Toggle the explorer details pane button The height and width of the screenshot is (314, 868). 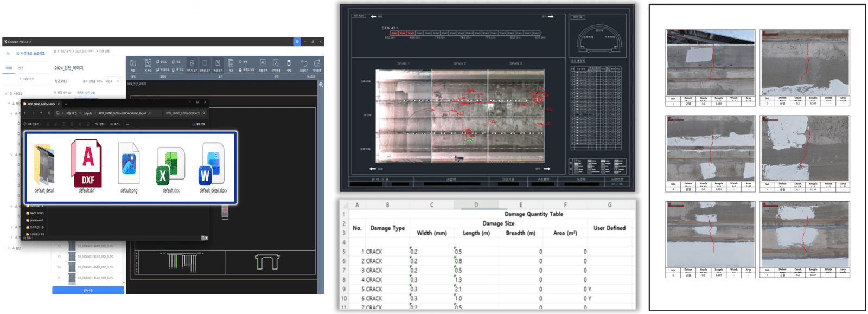(x=199, y=124)
